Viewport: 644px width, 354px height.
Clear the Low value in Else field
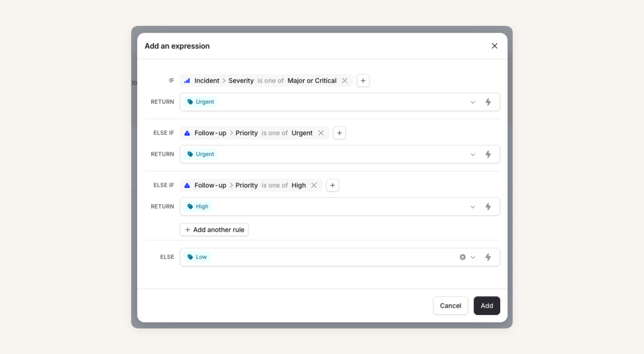click(462, 257)
